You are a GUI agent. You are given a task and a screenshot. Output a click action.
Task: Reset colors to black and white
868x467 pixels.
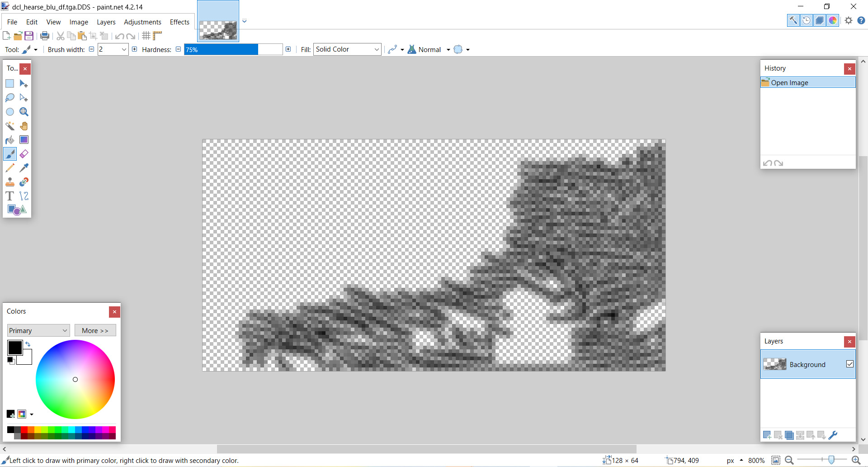pos(11,361)
